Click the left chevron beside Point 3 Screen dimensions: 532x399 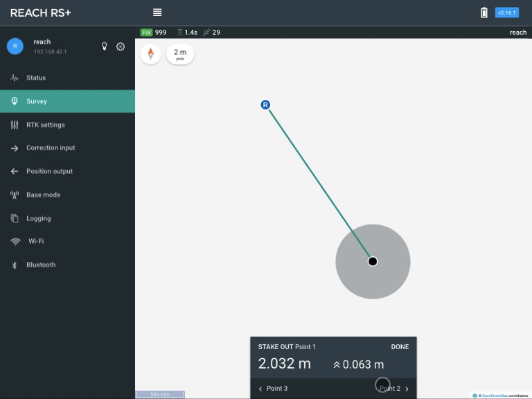pyautogui.click(x=260, y=389)
